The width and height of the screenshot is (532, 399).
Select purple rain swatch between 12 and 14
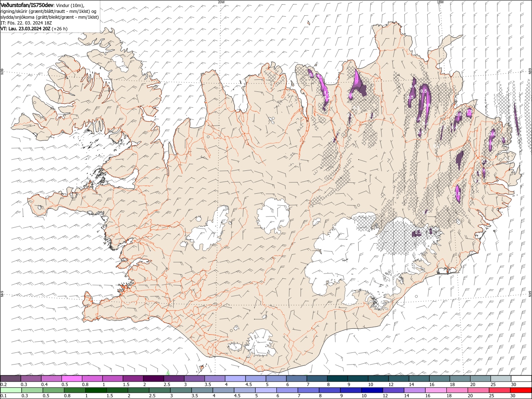click(x=393, y=390)
